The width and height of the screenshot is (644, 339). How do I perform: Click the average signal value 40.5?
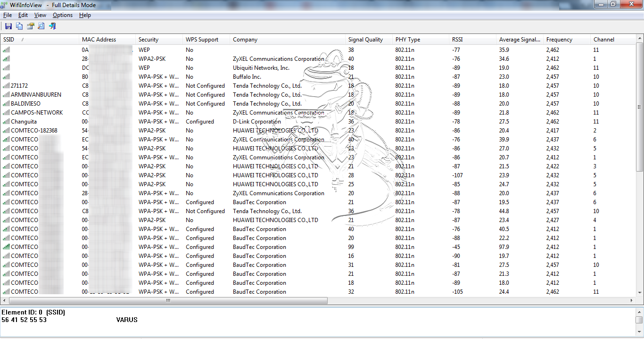[504, 229]
